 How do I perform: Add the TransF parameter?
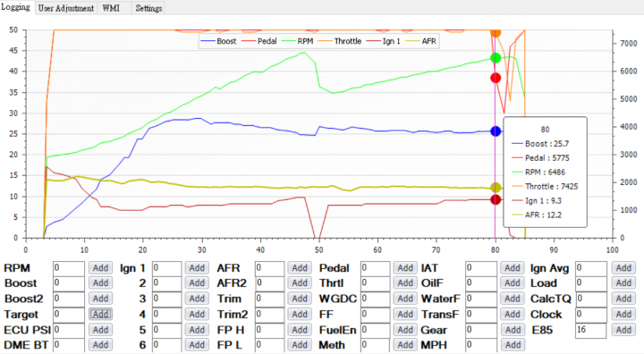(x=513, y=314)
